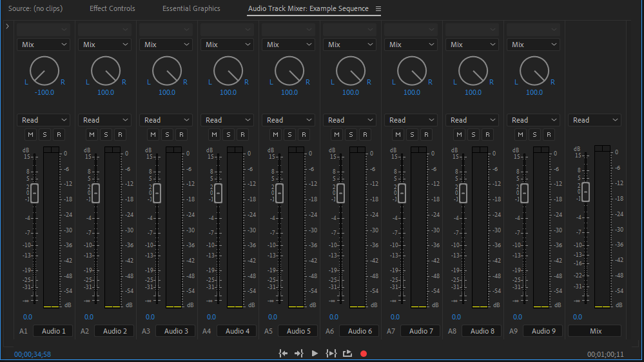This screenshot has width=644, height=362.
Task: Edit Audio 1 track name field
Action: (x=53, y=331)
